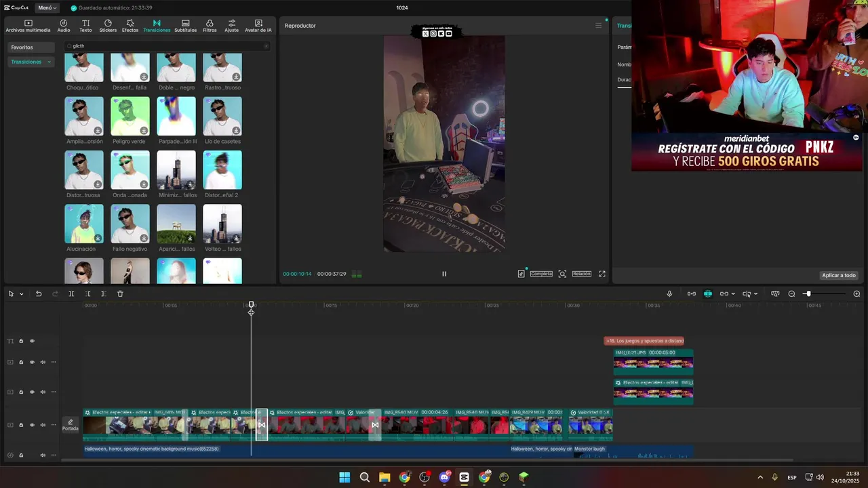Zoom in the timeline

[x=856, y=293]
